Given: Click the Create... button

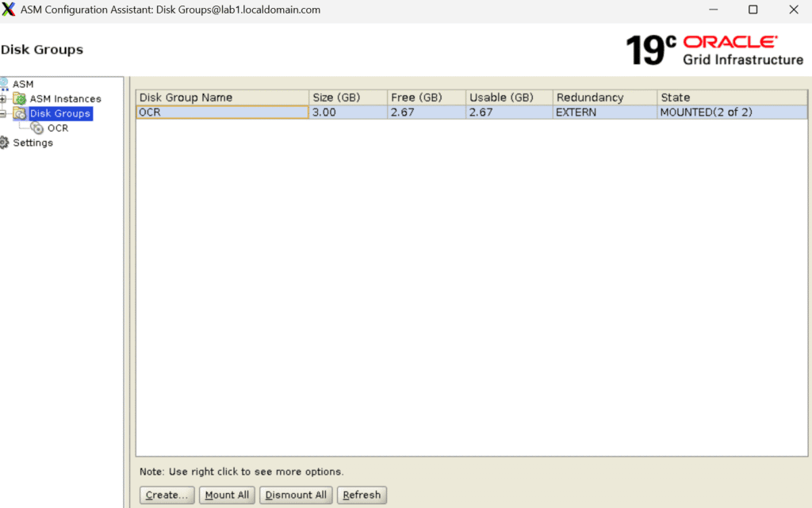Looking at the screenshot, I should coord(167,495).
